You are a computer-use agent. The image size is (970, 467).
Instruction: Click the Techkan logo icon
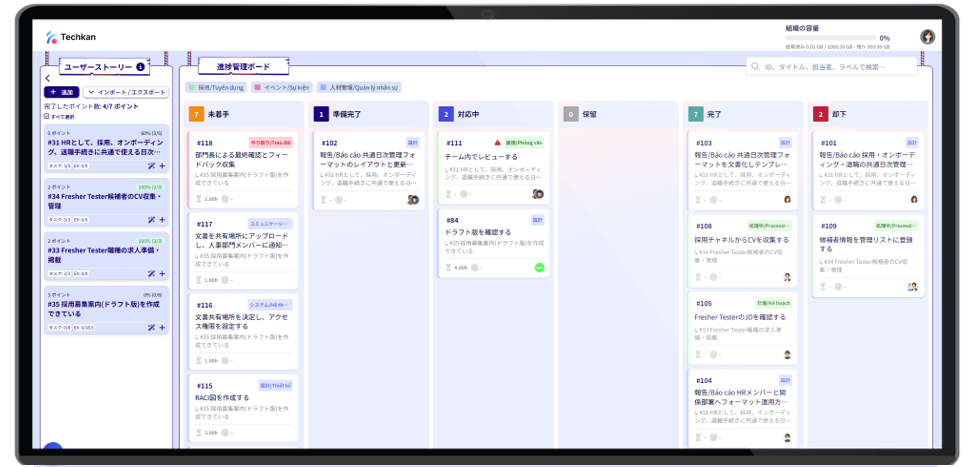(x=51, y=37)
